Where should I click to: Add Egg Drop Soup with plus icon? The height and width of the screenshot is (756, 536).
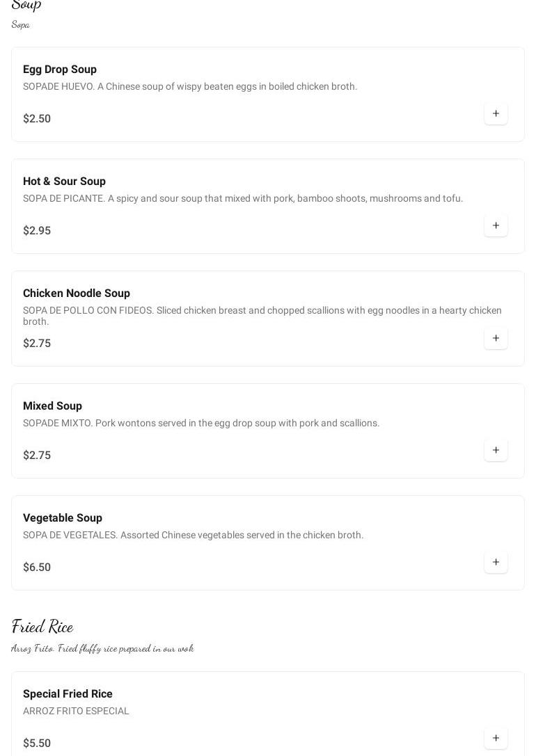[496, 114]
